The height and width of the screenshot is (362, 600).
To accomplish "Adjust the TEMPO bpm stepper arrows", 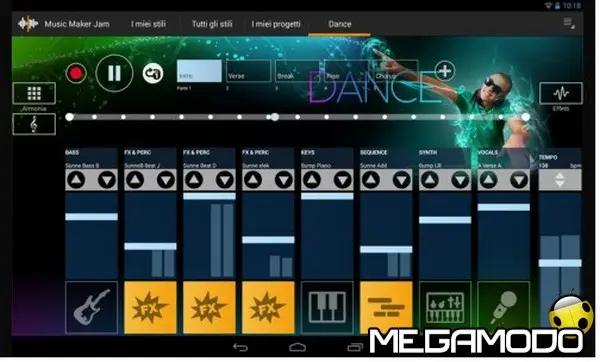I will 560,180.
